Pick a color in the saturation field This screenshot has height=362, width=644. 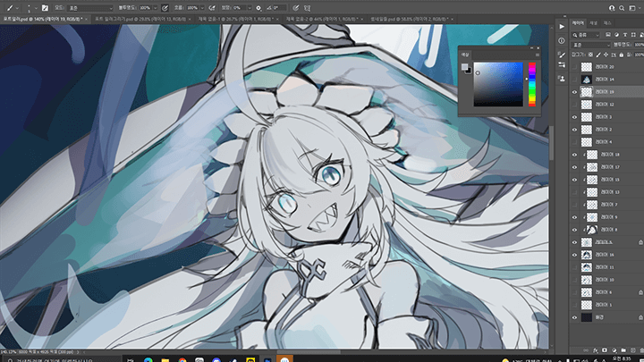click(498, 85)
